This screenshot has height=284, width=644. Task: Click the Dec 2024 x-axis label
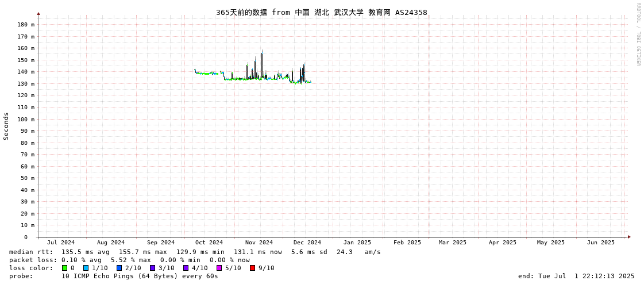[x=307, y=243]
